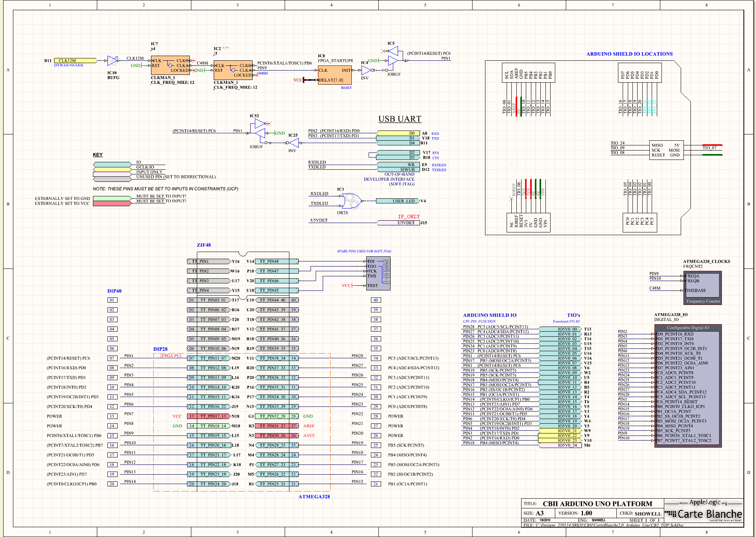
Task: Click the USB UART heading
Action: click(x=400, y=119)
